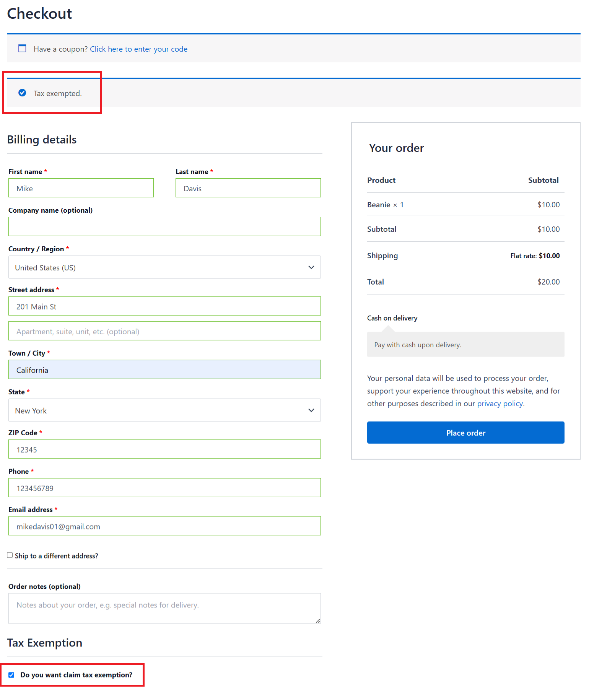Viewport: 589px width, 700px height.
Task: Click into the Last name field
Action: point(248,188)
